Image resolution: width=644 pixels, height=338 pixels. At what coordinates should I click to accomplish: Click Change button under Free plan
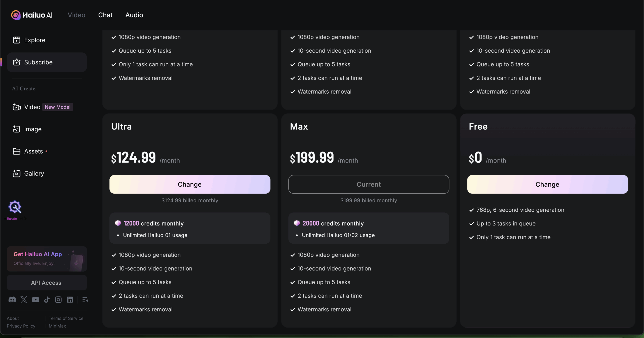547,184
